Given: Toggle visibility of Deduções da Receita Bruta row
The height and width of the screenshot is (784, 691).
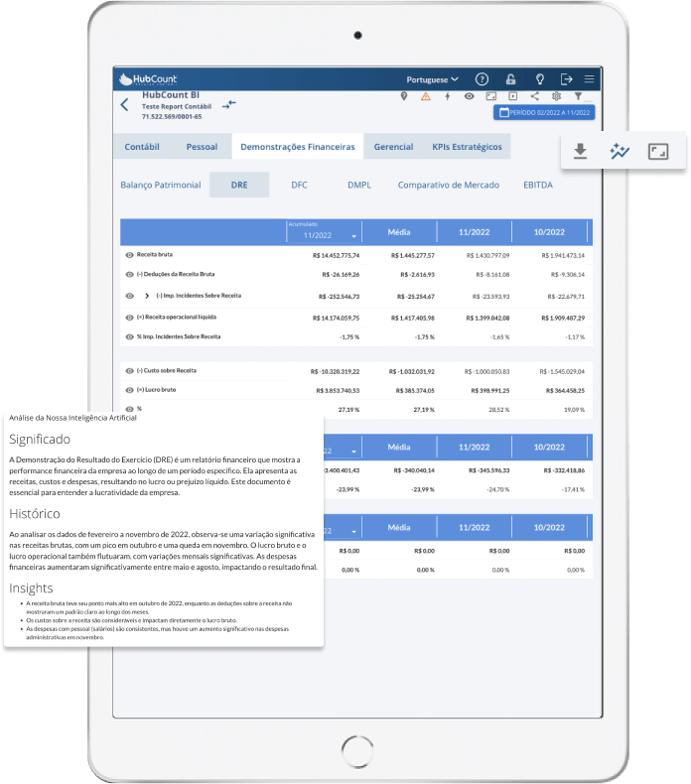Looking at the screenshot, I should pyautogui.click(x=130, y=275).
